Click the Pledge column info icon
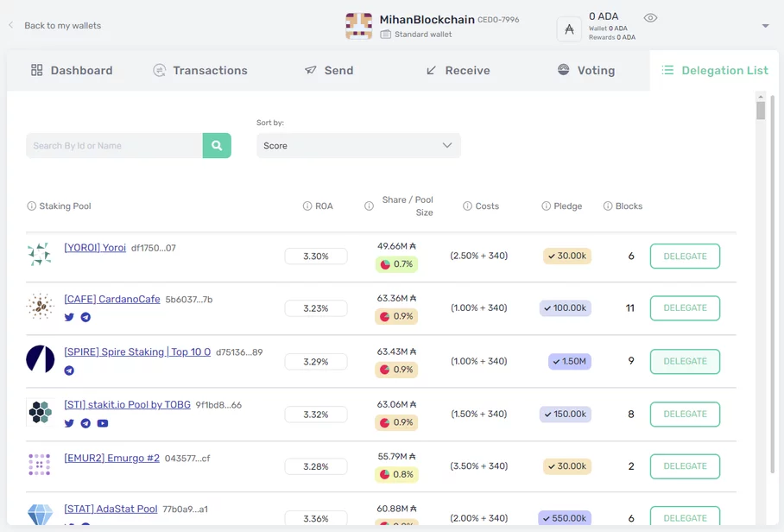The image size is (784, 532). coord(546,206)
